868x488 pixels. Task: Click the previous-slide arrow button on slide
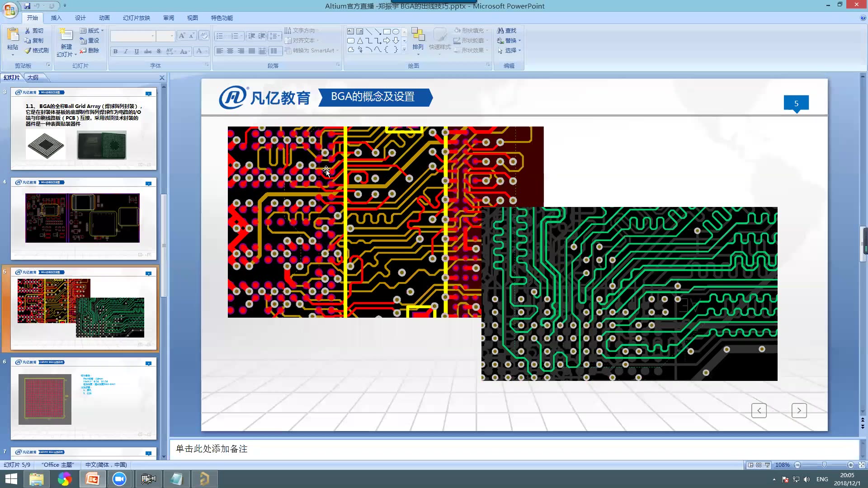759,411
